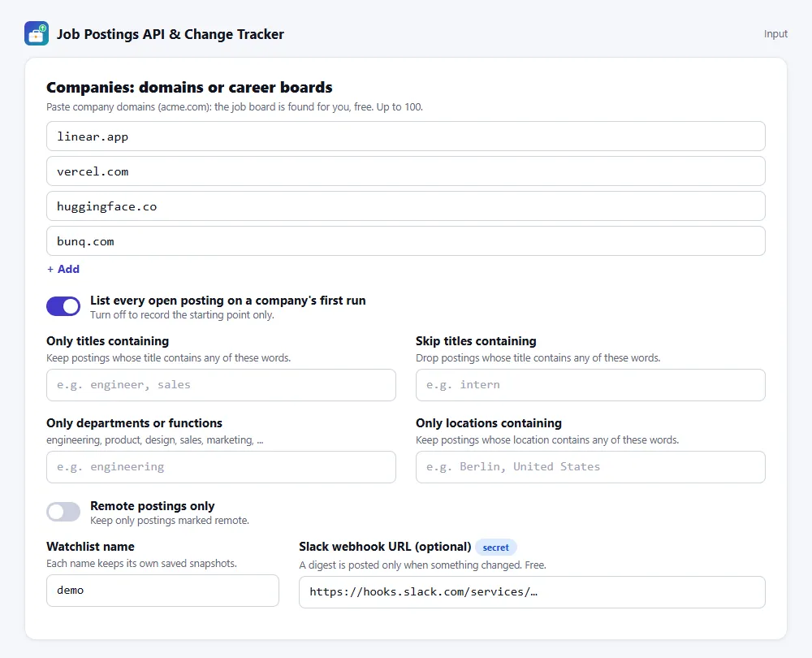This screenshot has height=658, width=812.
Task: Click the Watchlist name field with demo
Action: [162, 590]
